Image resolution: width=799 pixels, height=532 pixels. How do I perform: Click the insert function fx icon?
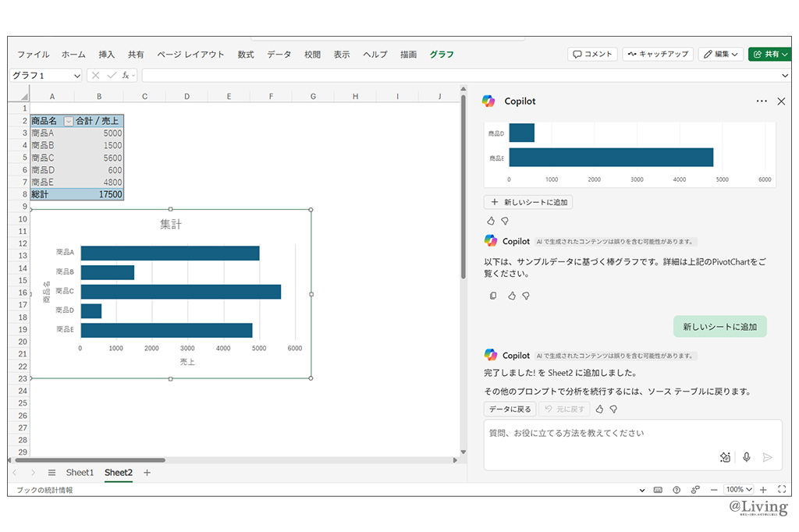coord(126,76)
